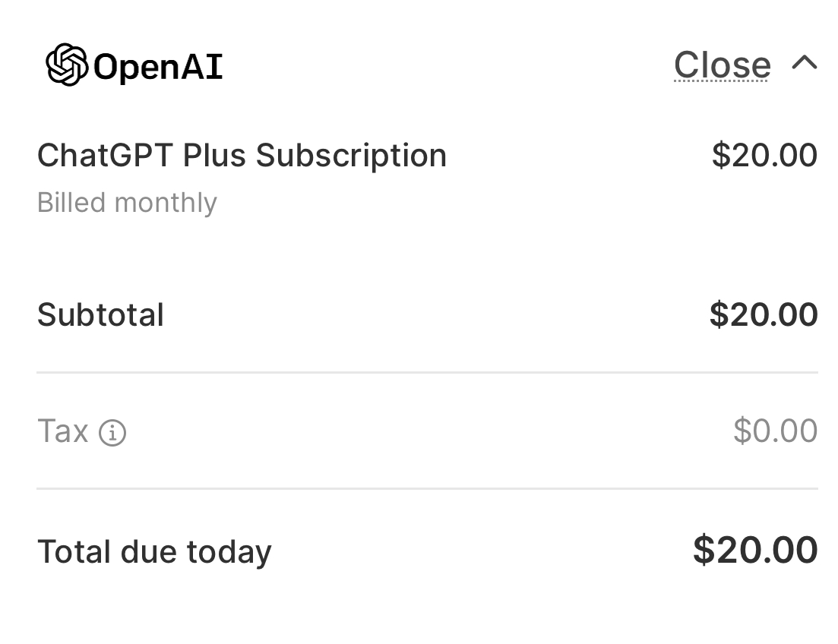Screen dimensions: 838x644
Task: Click the Close link
Action: [x=722, y=65]
